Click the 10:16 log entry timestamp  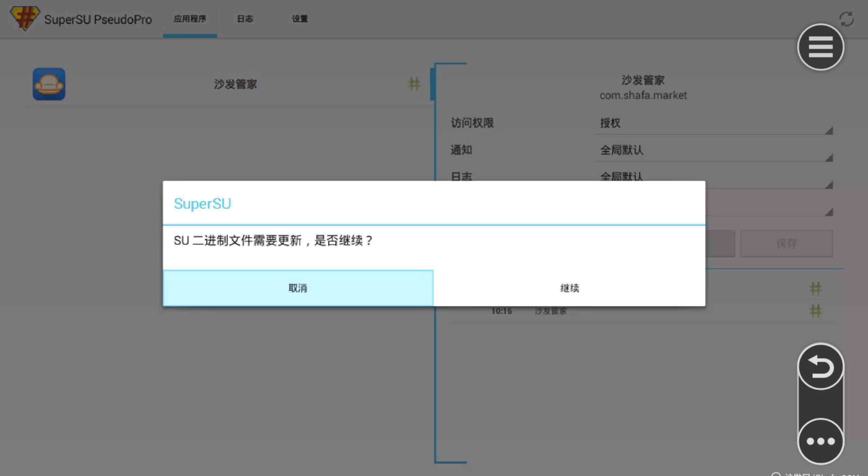(501, 311)
